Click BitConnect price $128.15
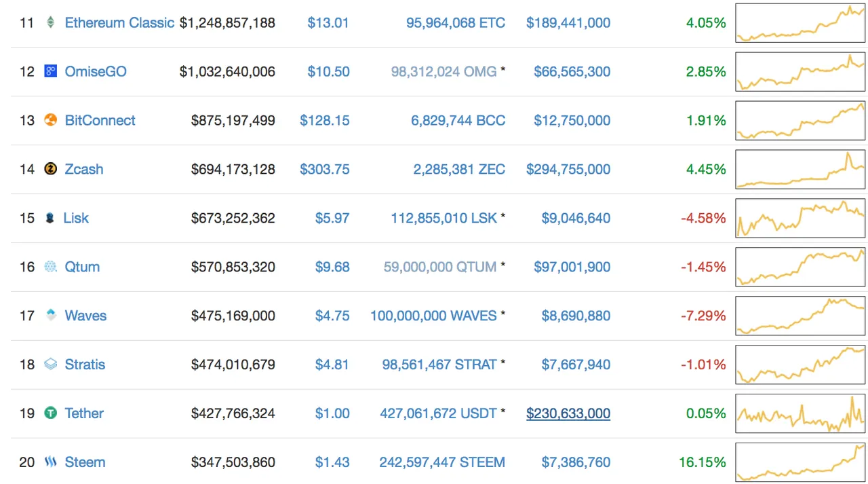868x484 pixels. coord(325,120)
